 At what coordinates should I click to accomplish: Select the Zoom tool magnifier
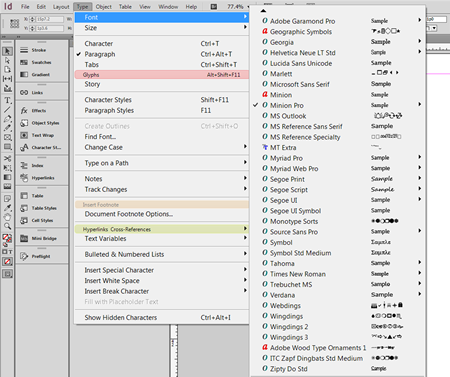click(7, 226)
